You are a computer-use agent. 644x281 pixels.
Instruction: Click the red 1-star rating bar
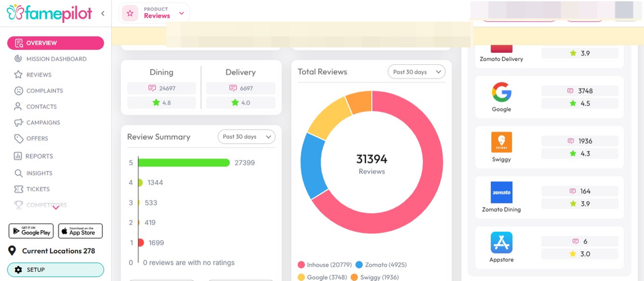[x=141, y=243]
